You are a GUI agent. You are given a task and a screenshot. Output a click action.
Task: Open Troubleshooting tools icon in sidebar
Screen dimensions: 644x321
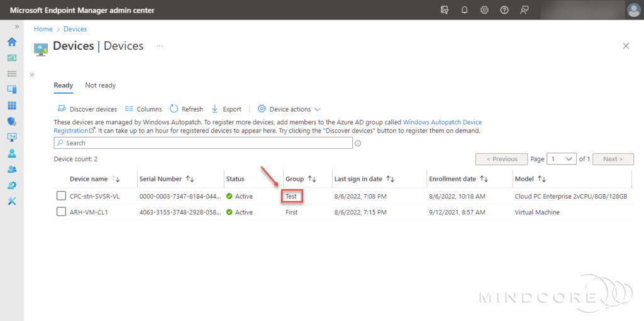[11, 201]
